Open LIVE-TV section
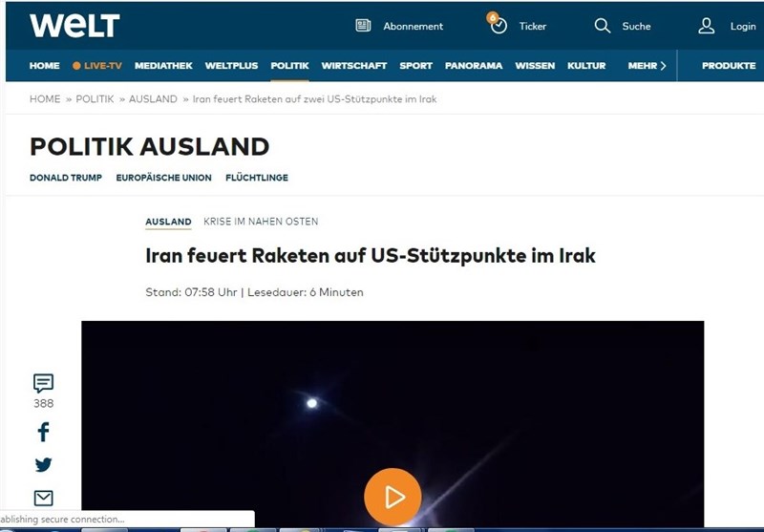 pyautogui.click(x=103, y=66)
